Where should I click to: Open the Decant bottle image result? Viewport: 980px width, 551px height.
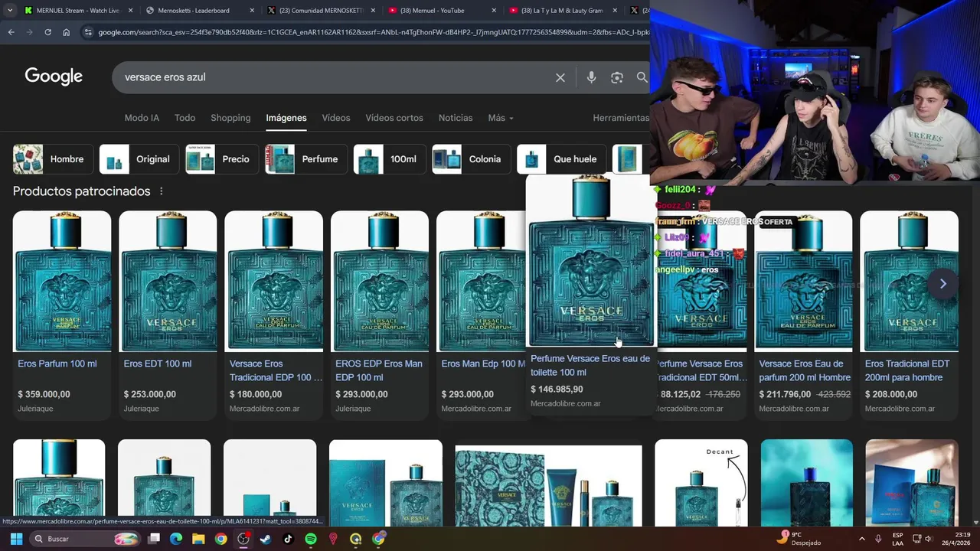pyautogui.click(x=701, y=482)
